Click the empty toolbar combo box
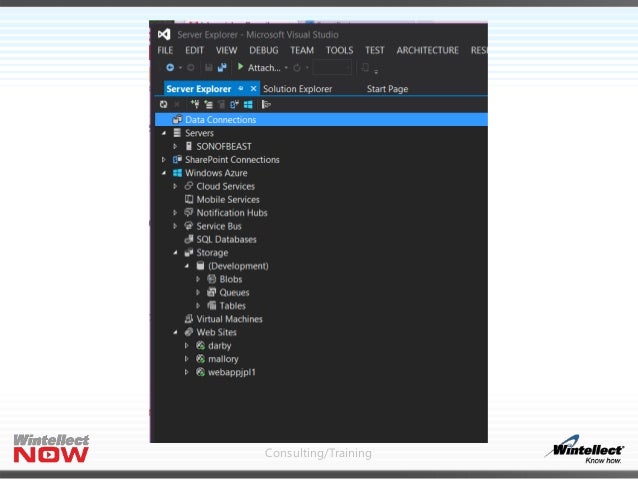The width and height of the screenshot is (638, 479). (x=332, y=68)
